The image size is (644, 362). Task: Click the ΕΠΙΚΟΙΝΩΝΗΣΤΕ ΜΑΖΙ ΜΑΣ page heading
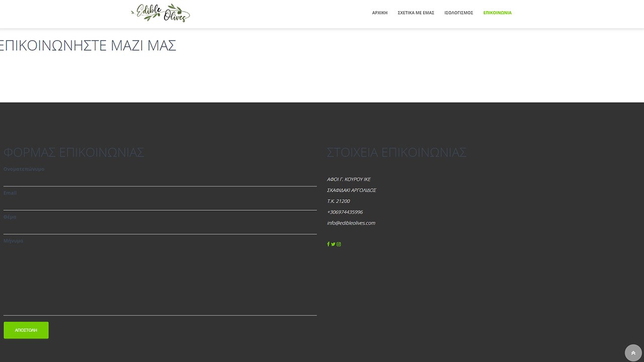tap(88, 46)
